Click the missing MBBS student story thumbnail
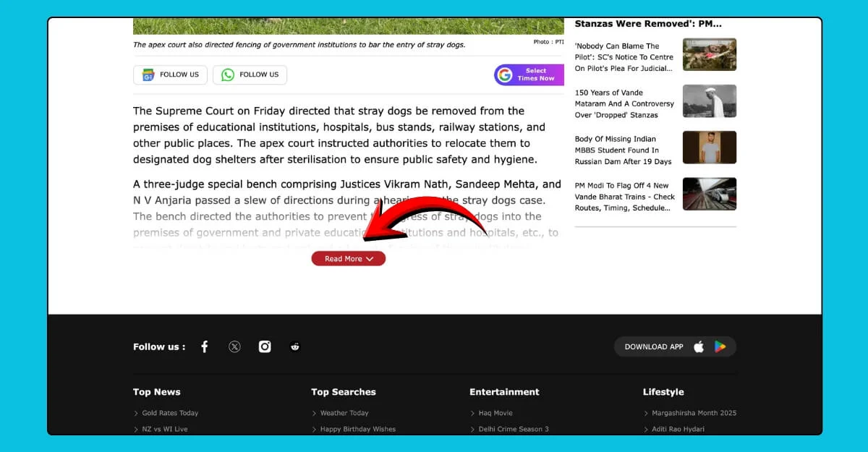Viewport: 868px width, 452px height. [x=709, y=148]
